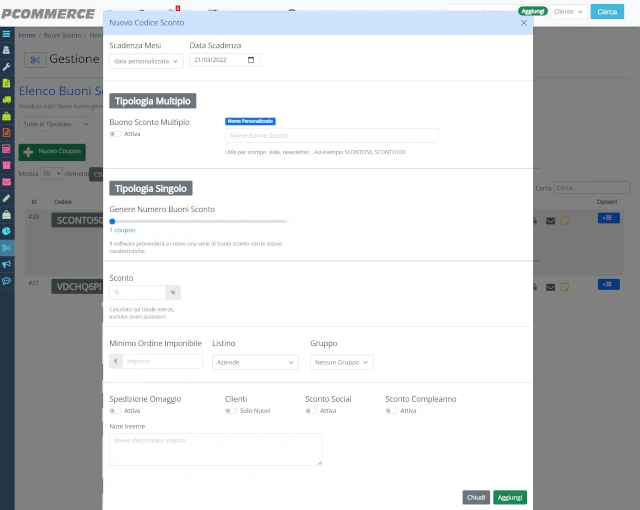Open options menu for VDCHQ6PI row
The image size is (640, 510).
pos(609,284)
